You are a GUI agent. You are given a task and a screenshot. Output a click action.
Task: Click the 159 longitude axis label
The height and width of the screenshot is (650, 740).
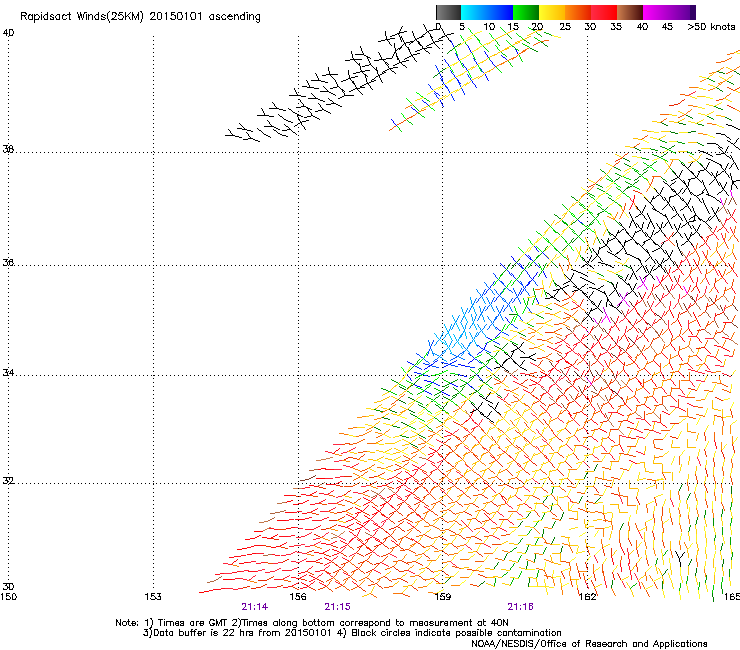tap(442, 597)
